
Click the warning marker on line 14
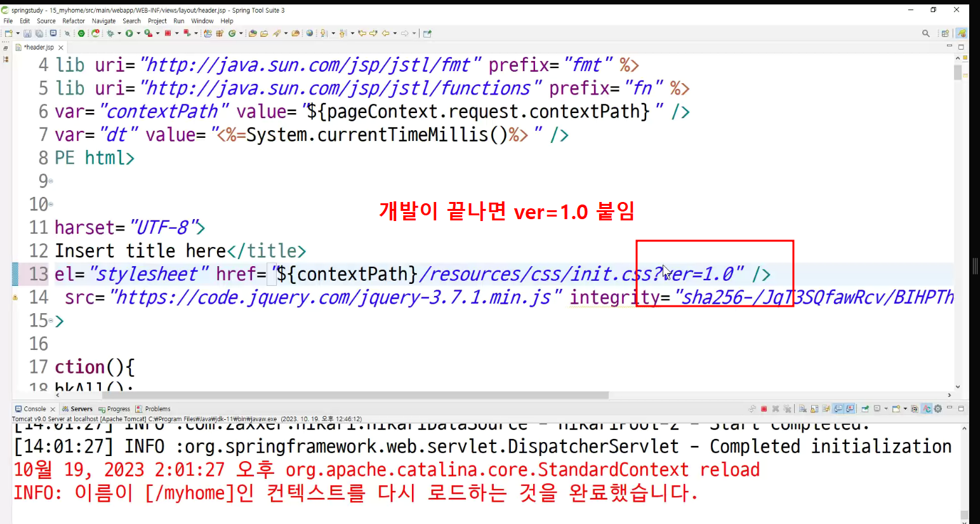point(15,297)
